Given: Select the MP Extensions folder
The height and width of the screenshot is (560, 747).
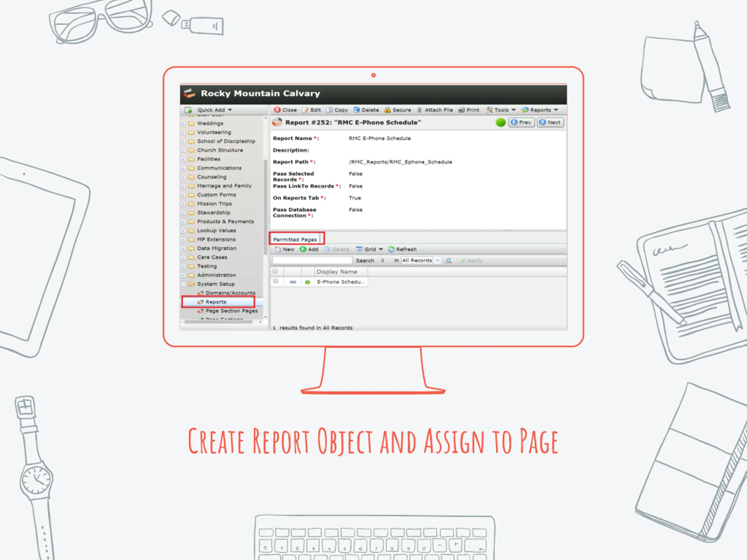Looking at the screenshot, I should (x=217, y=239).
